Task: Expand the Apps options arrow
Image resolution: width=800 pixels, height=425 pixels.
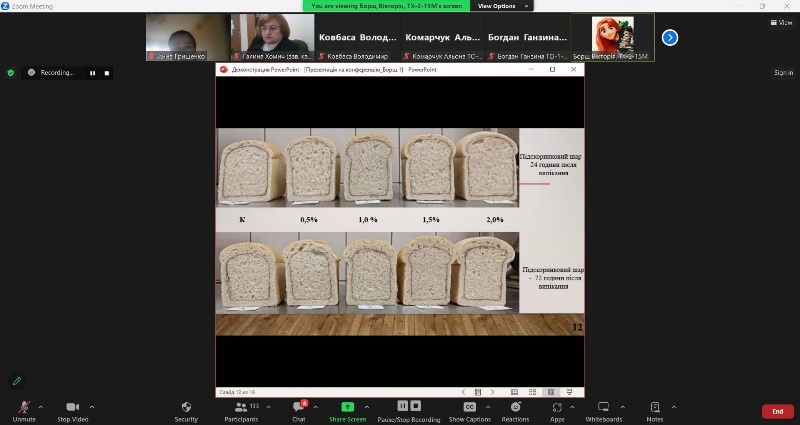Action: point(572,407)
